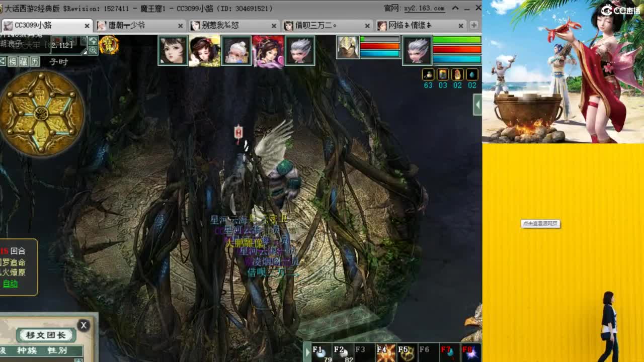The height and width of the screenshot is (362, 644).
Task: Collapse the window using the title bar up-arrow
Action: point(455,8)
